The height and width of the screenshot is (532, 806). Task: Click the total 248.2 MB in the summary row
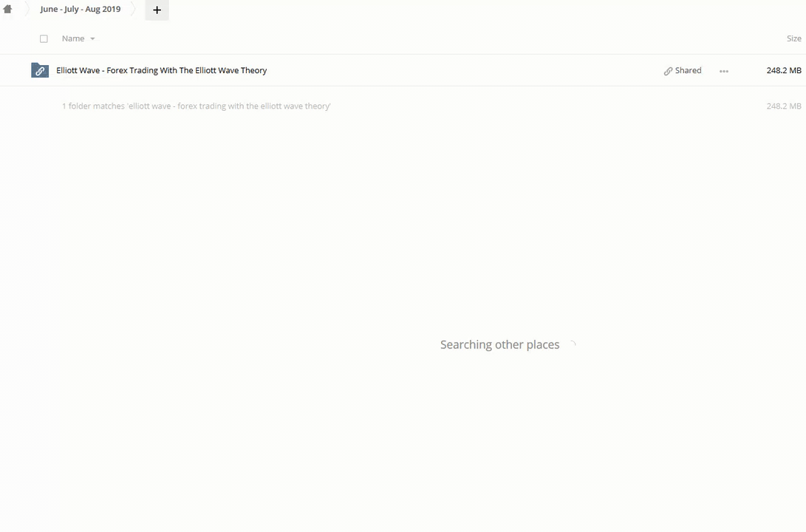[x=783, y=106]
